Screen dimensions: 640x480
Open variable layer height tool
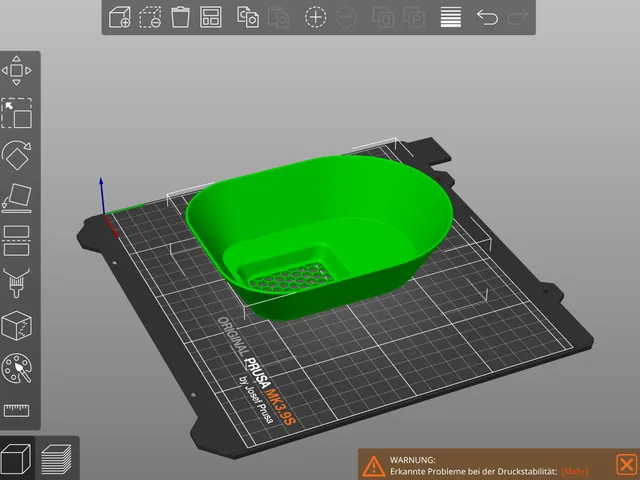(x=451, y=17)
